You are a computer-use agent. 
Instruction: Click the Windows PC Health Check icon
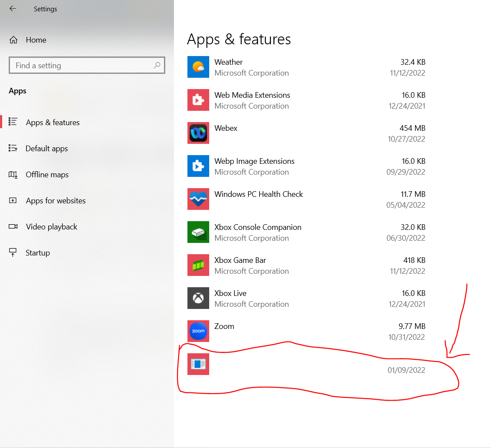(198, 199)
